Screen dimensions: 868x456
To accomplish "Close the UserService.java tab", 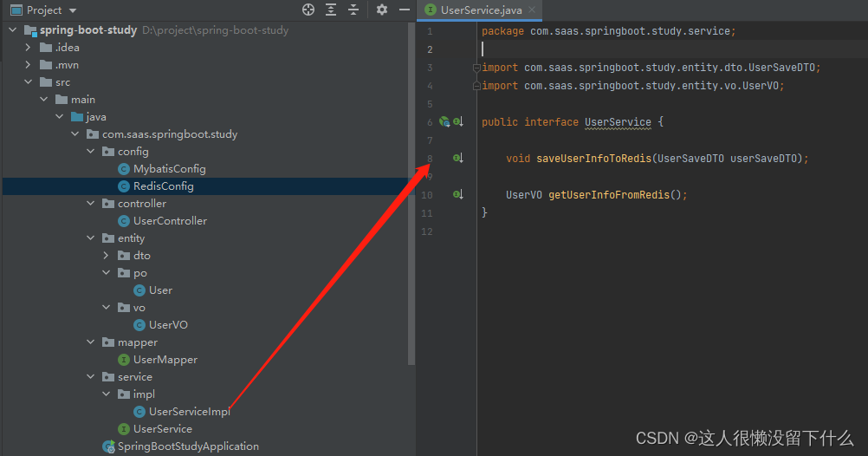I will [x=532, y=10].
